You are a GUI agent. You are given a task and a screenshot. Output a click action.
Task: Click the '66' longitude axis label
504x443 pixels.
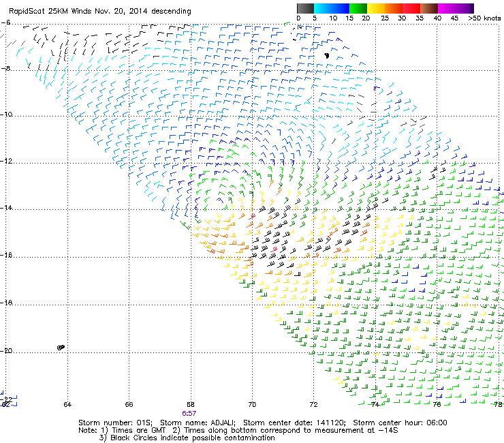(129, 404)
